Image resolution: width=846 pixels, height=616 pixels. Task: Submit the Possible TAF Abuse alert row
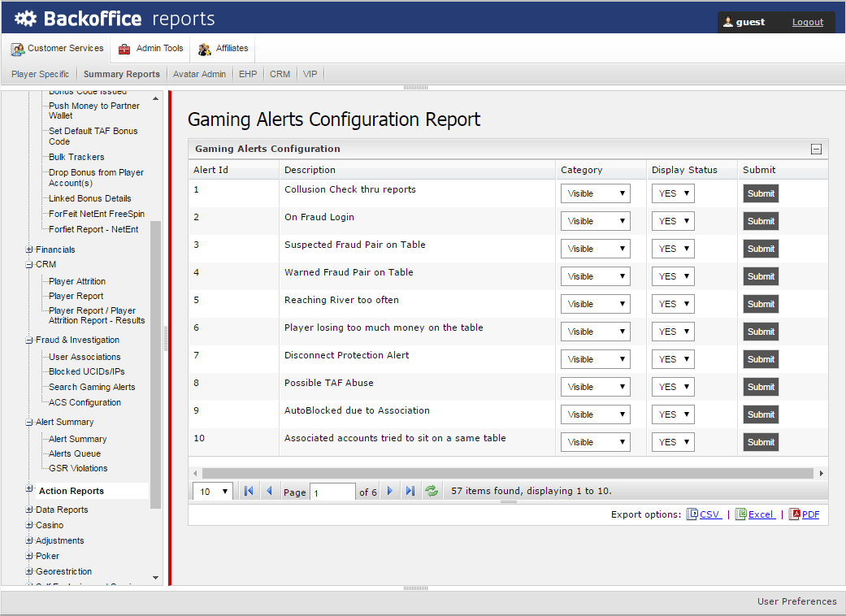click(761, 387)
